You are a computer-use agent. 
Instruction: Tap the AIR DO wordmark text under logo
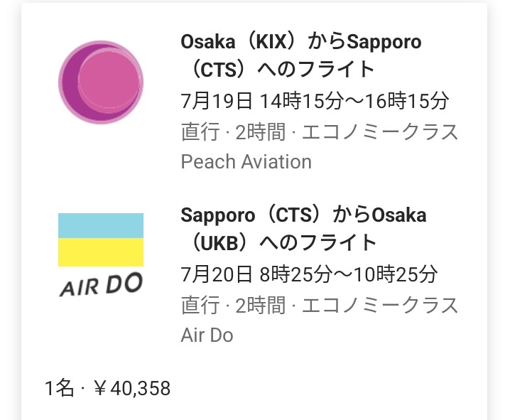click(101, 285)
